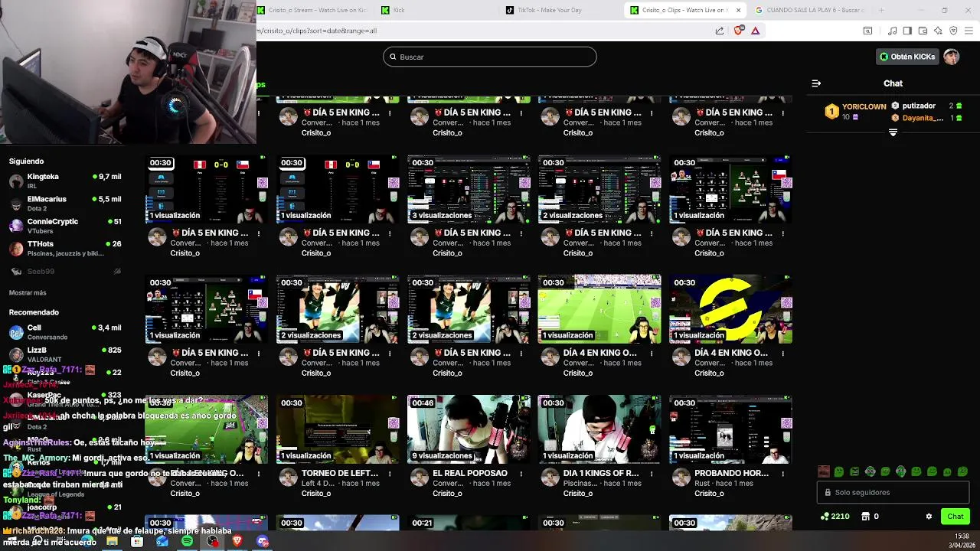Viewport: 980px width, 551px height.
Task: Click the share page icon in address bar
Action: click(x=720, y=31)
